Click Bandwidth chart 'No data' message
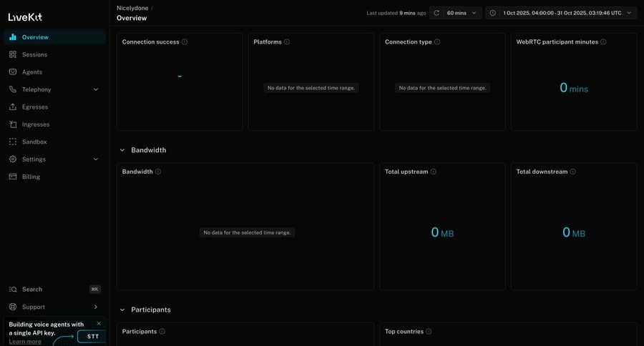 247,232
